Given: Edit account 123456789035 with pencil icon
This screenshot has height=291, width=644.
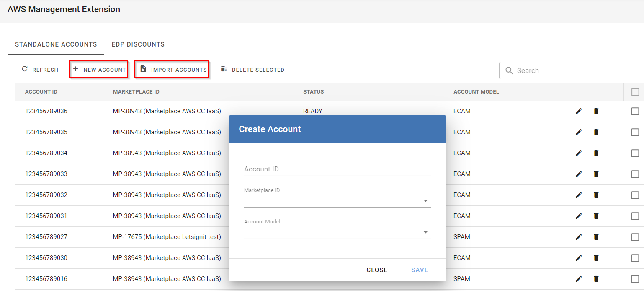Looking at the screenshot, I should (x=579, y=132).
